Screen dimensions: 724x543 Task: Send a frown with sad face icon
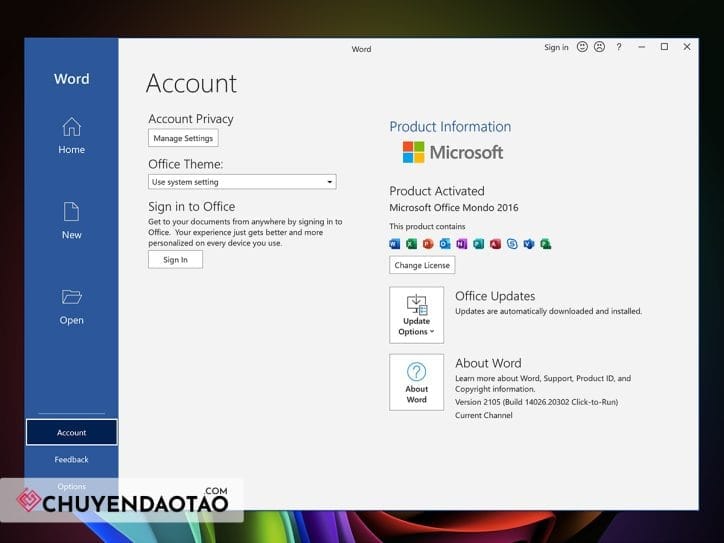pos(599,47)
